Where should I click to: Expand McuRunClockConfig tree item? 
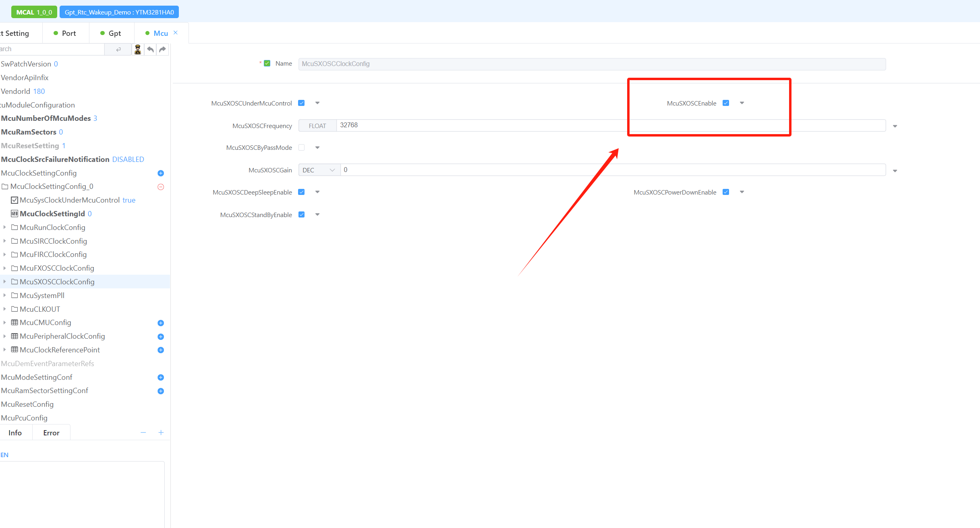pos(5,227)
